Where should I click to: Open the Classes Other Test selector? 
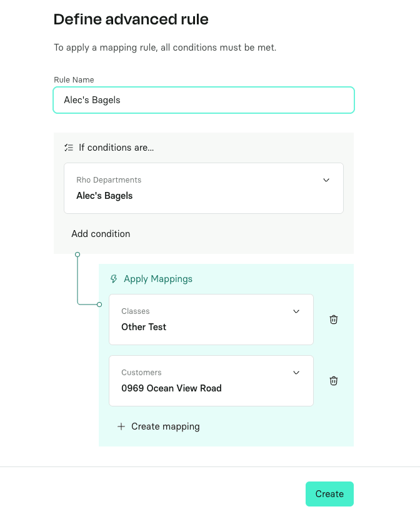(x=211, y=320)
